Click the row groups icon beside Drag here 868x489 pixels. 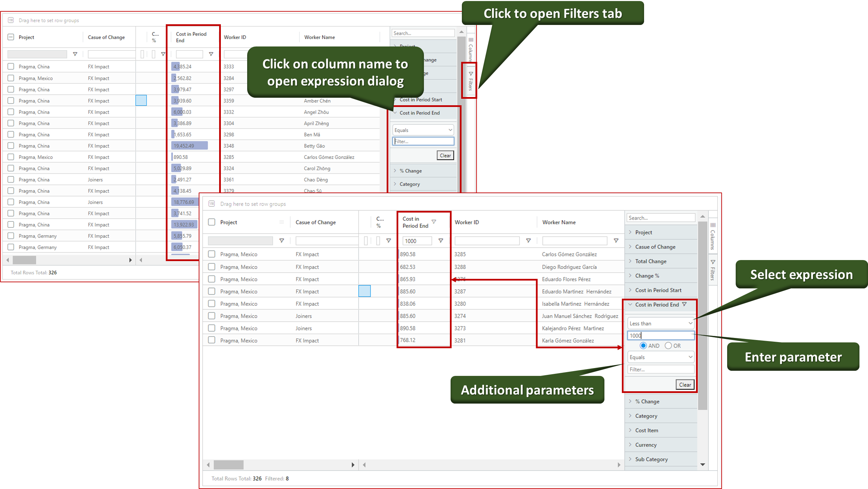pos(212,204)
